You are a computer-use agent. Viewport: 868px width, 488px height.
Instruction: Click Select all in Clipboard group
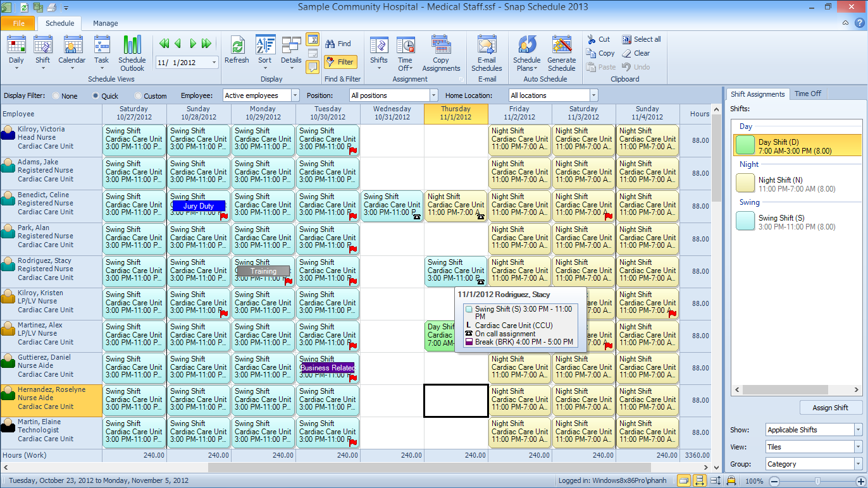[x=641, y=39]
